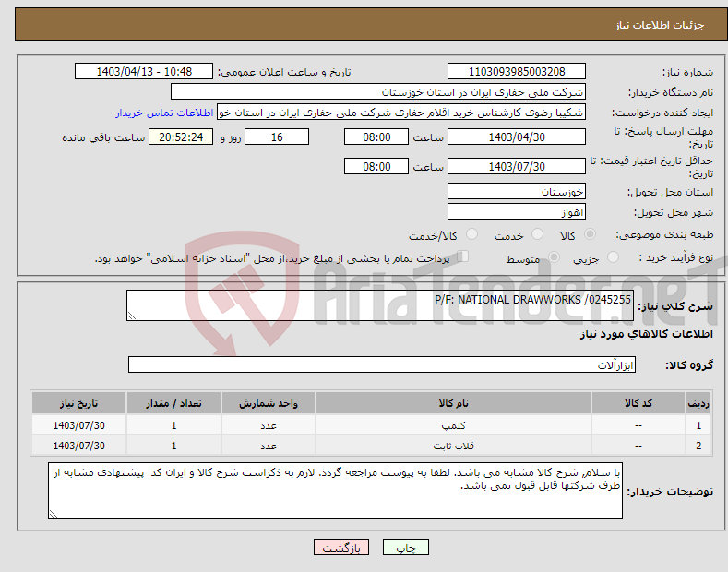This screenshot has height=572, width=728.
Task: Click the quantity cell in the کلمپ row
Action: pos(173,425)
